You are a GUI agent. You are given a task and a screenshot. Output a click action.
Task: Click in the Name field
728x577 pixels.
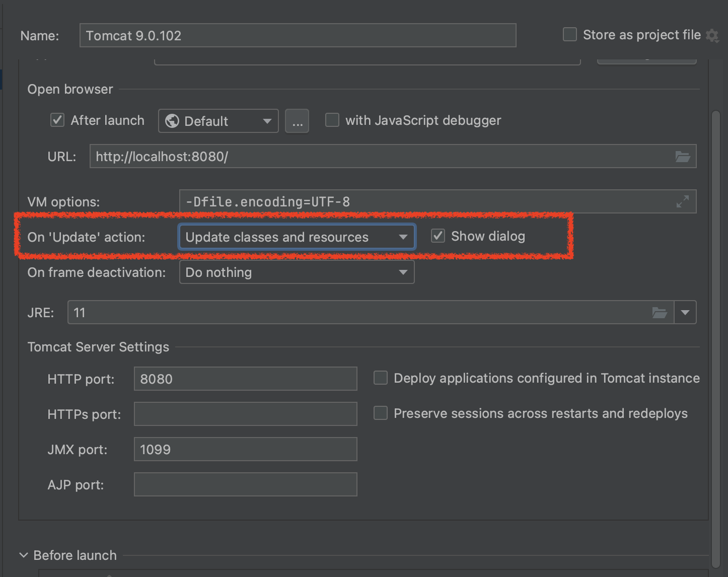[x=298, y=35]
